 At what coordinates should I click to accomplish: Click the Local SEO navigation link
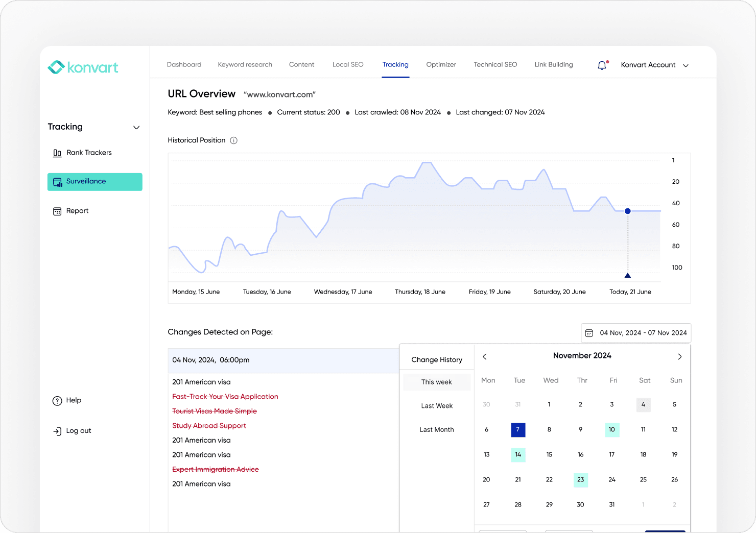tap(348, 64)
